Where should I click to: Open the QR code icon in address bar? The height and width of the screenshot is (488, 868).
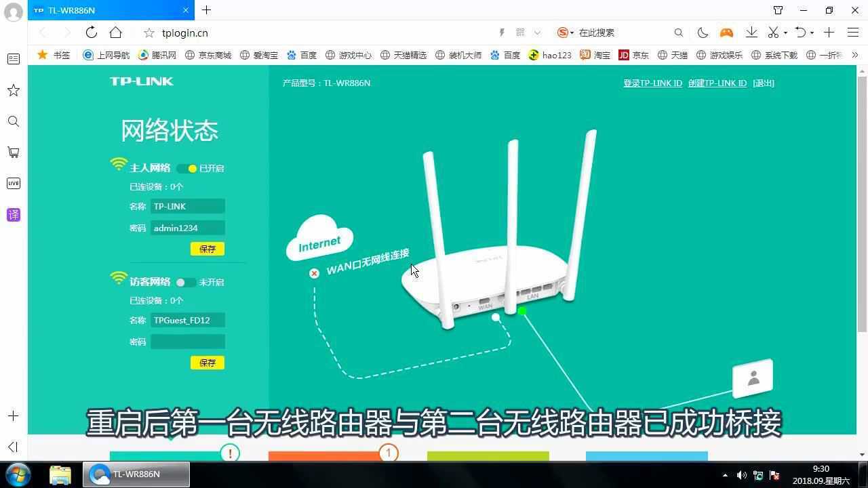coord(520,33)
